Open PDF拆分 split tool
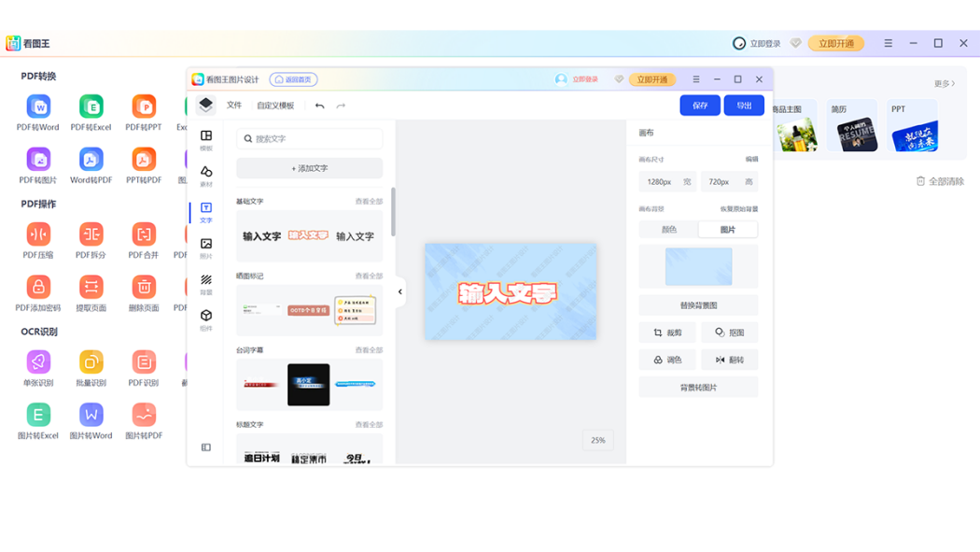 pyautogui.click(x=91, y=241)
